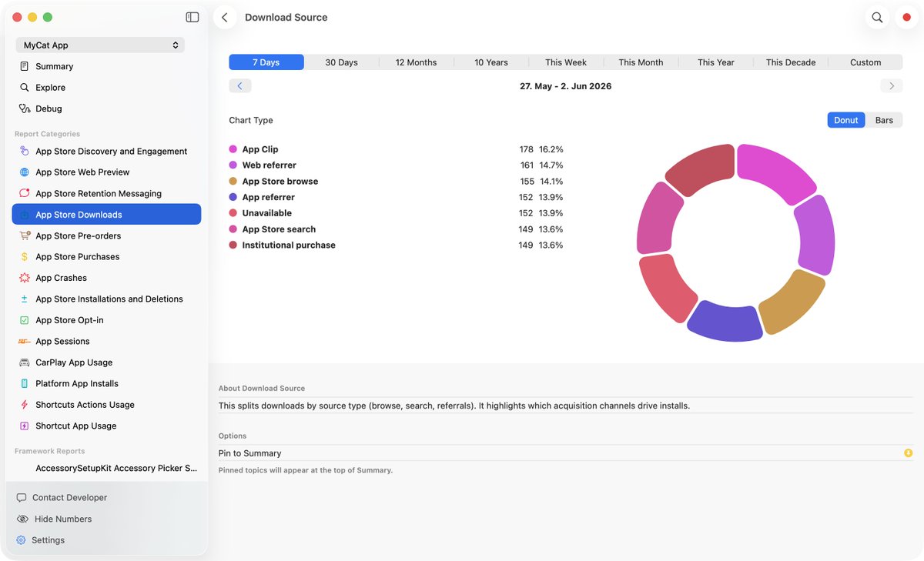Image resolution: width=924 pixels, height=561 pixels.
Task: Switch chart type to Donut
Action: 845,120
